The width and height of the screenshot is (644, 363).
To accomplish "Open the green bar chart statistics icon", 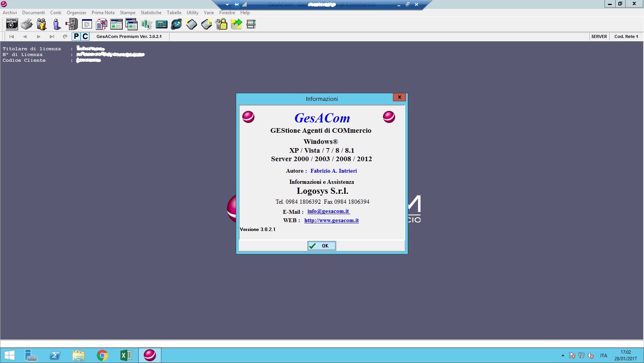I will [146, 24].
